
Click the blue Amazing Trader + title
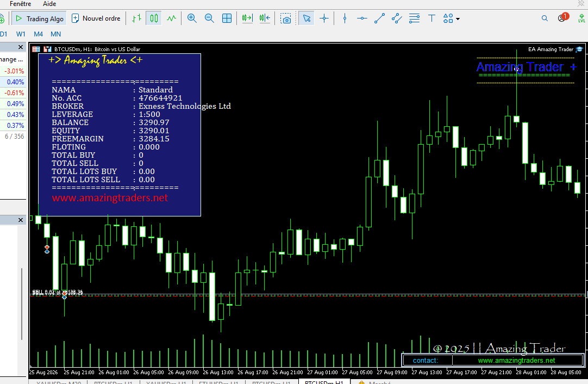(x=526, y=67)
